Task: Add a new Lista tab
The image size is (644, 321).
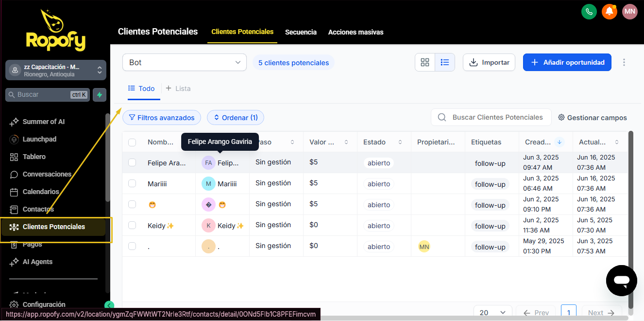Action: point(178,89)
